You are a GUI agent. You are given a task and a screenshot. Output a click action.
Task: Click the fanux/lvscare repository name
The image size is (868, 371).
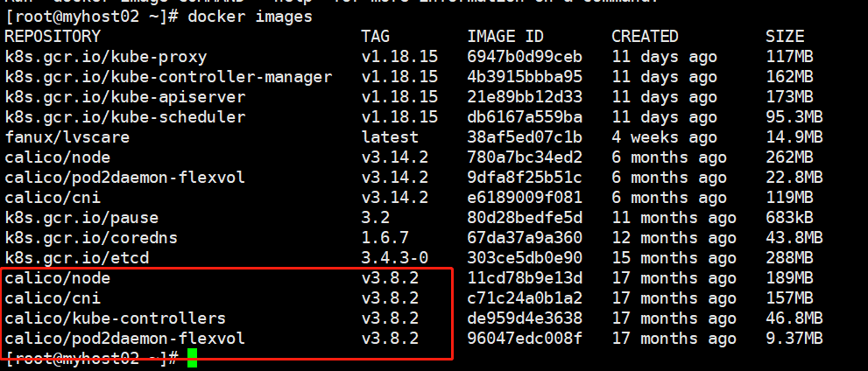click(x=67, y=137)
